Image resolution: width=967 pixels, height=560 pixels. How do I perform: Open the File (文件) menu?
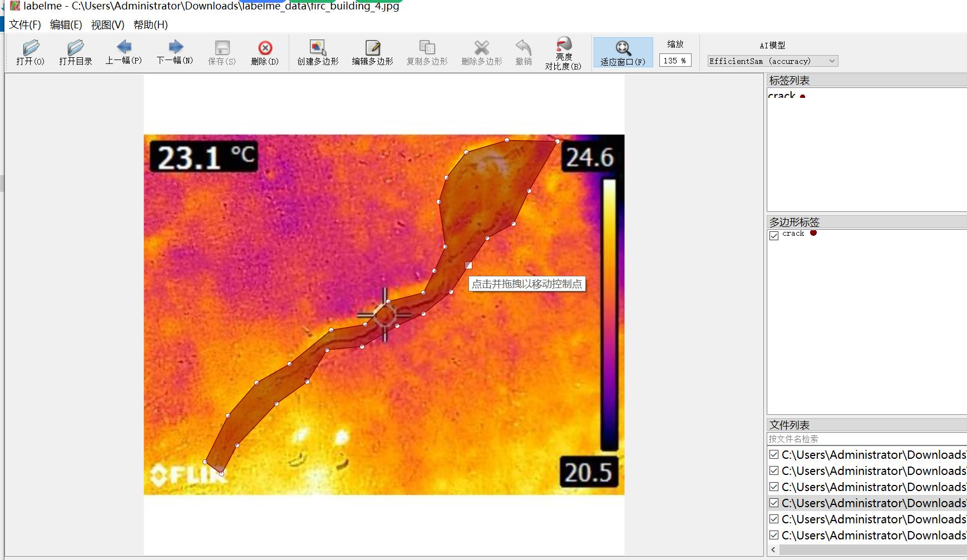click(25, 25)
